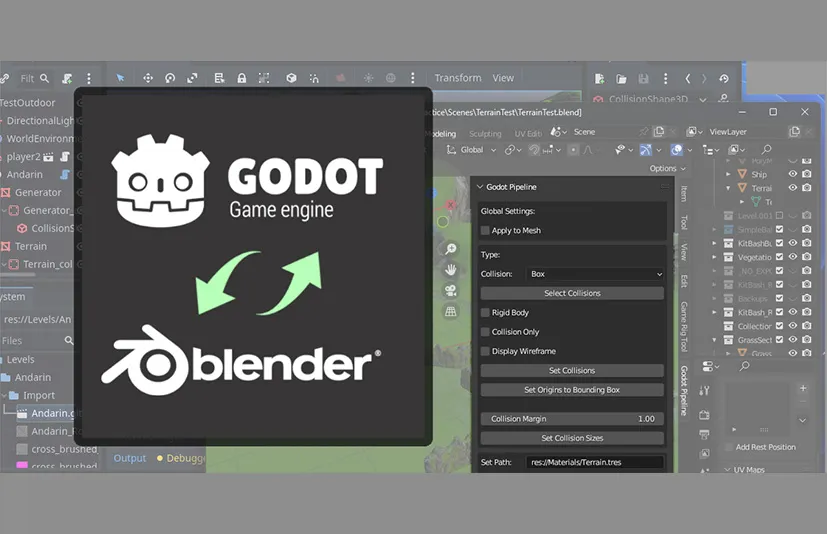
Task: Toggle Godot's Use Local Space cube icon
Action: [291, 78]
